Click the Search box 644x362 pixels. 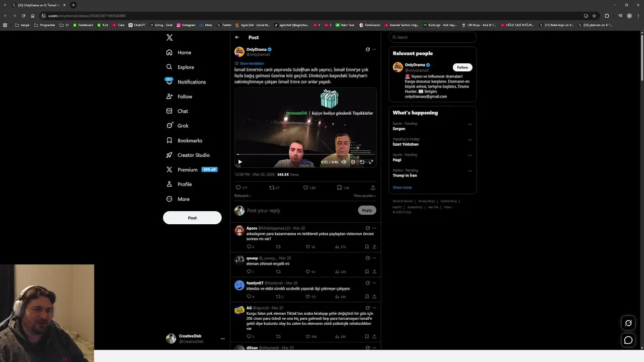click(432, 37)
